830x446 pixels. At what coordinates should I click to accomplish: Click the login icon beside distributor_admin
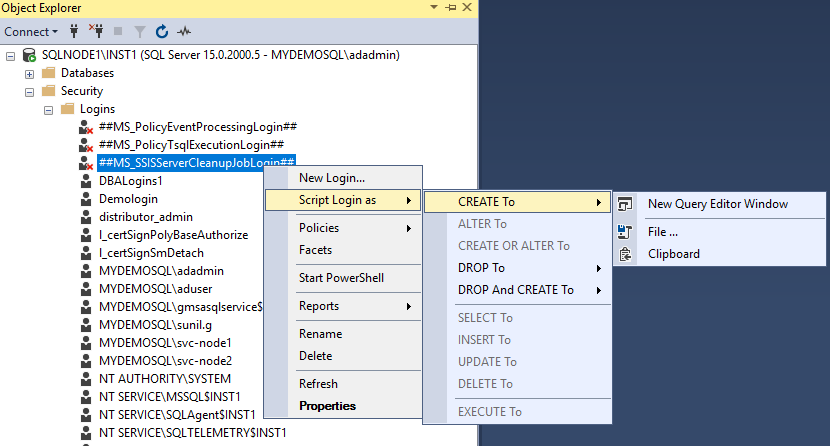coord(86,217)
